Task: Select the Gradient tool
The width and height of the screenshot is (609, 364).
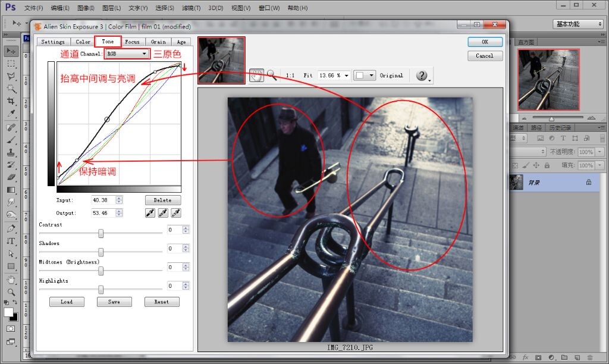Action: [x=11, y=190]
